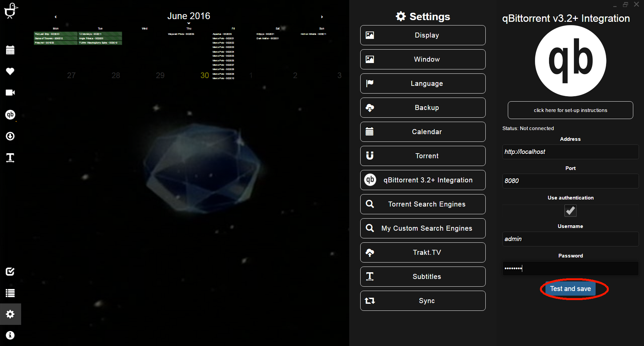This screenshot has width=644, height=346.
Task: Click the June 2016 calendar title
Action: click(x=189, y=16)
